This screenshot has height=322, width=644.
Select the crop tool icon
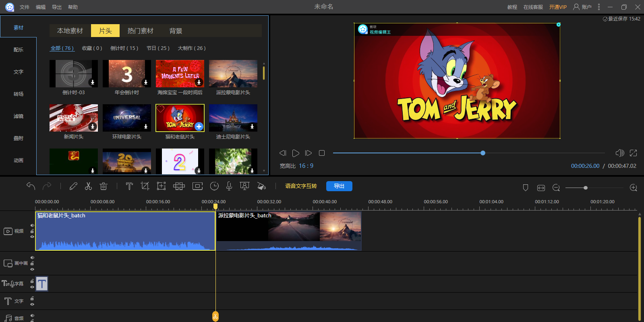145,186
